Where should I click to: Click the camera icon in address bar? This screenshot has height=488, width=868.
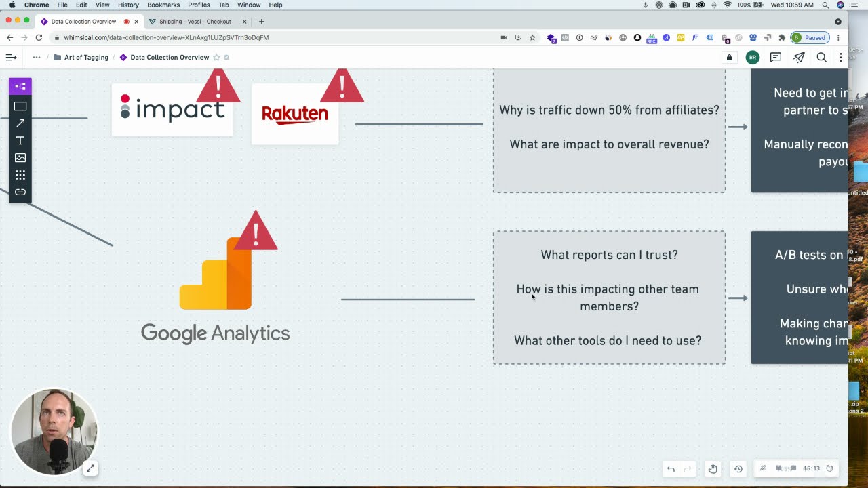[503, 37]
